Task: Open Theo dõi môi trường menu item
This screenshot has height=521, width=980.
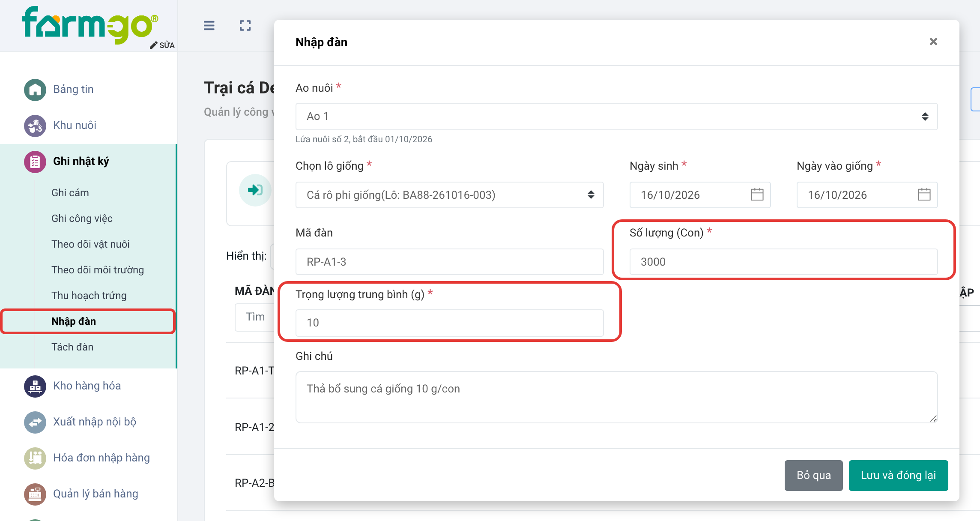Action: pos(98,270)
